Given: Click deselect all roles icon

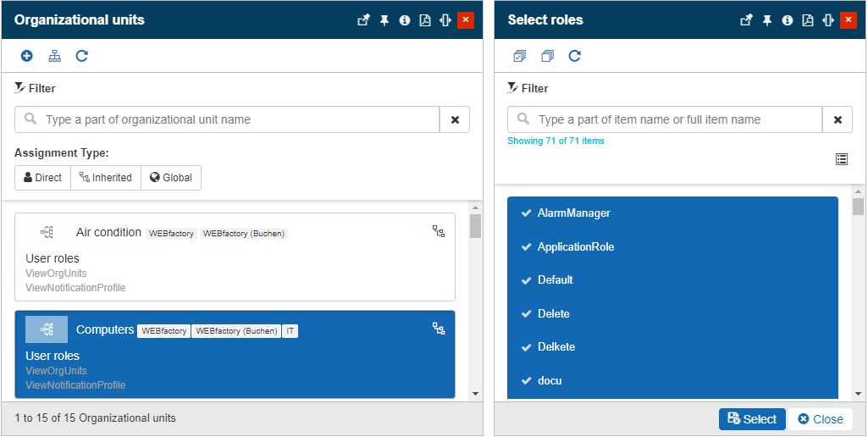Looking at the screenshot, I should (x=547, y=56).
